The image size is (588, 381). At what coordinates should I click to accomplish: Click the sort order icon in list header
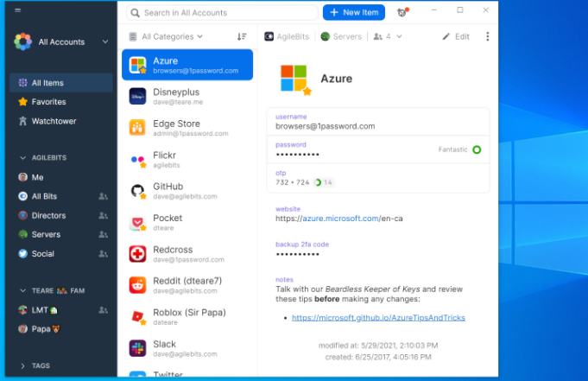(x=242, y=36)
